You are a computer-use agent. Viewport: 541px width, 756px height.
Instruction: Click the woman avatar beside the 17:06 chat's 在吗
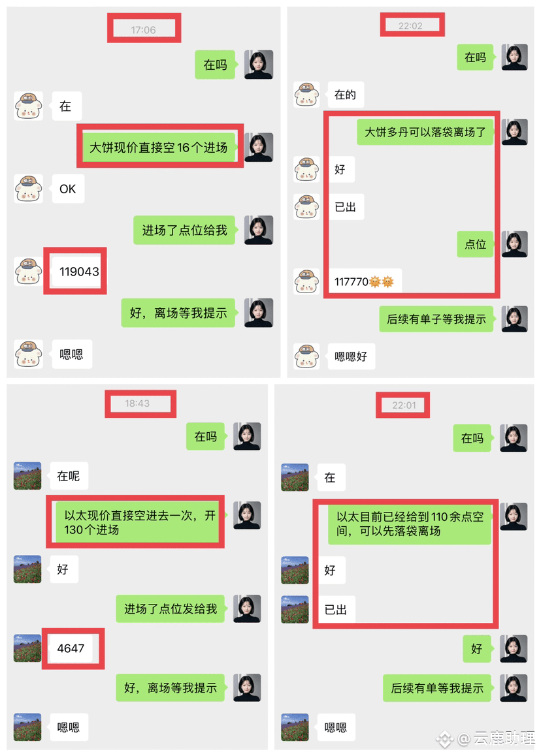coord(259,65)
